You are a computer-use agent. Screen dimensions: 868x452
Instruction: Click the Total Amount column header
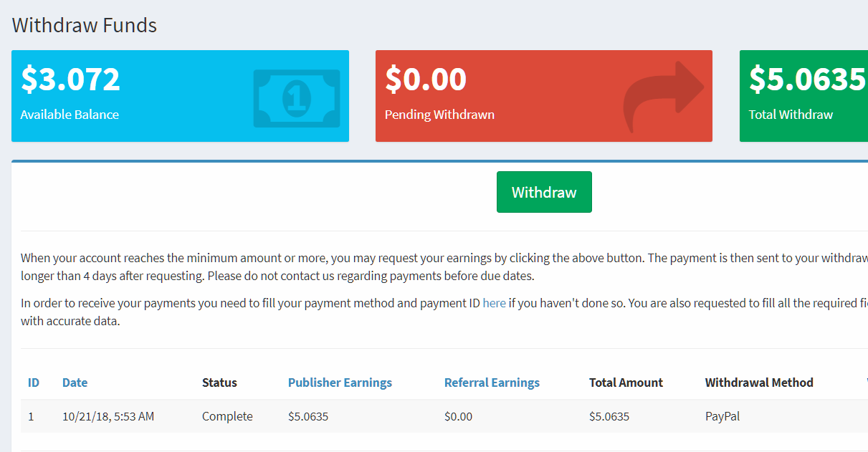pos(626,383)
